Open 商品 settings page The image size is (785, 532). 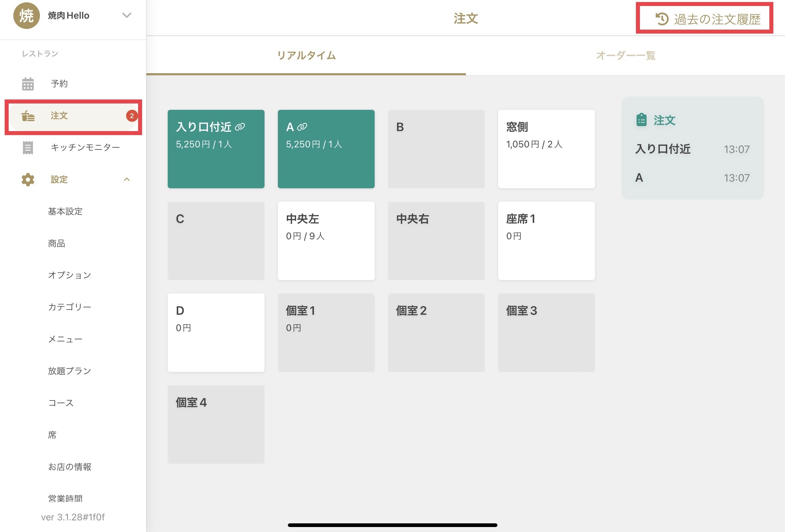point(57,243)
